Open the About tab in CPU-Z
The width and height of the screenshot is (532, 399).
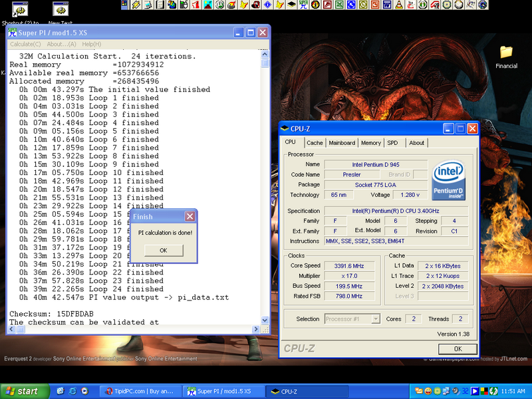click(417, 143)
